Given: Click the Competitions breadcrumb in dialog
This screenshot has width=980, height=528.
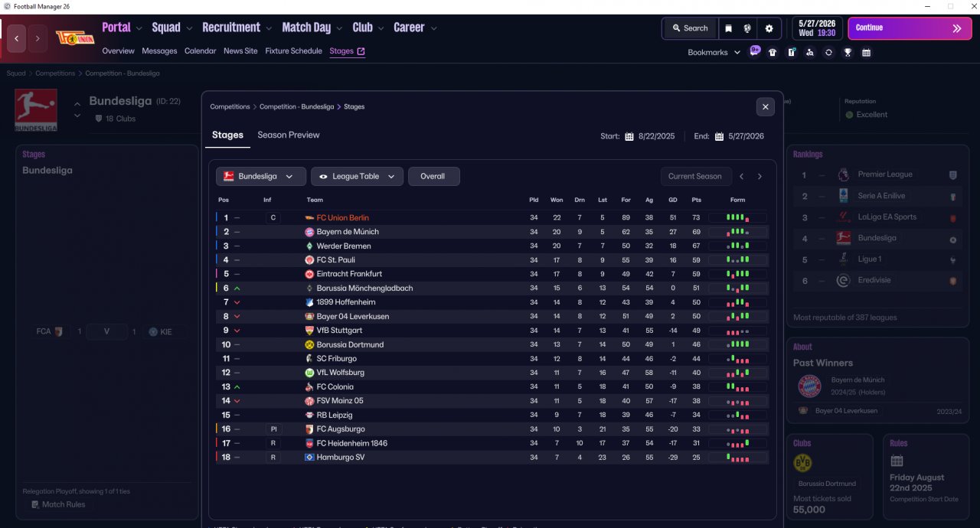Looking at the screenshot, I should [230, 107].
